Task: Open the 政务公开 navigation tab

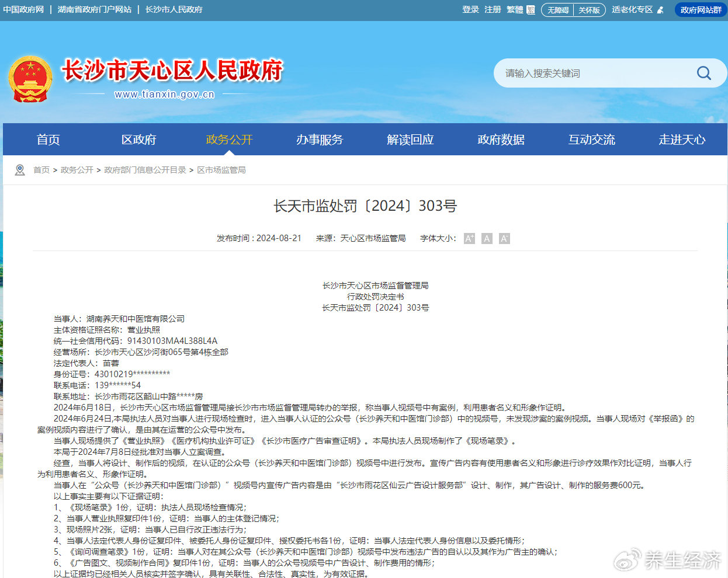Action: coord(229,140)
